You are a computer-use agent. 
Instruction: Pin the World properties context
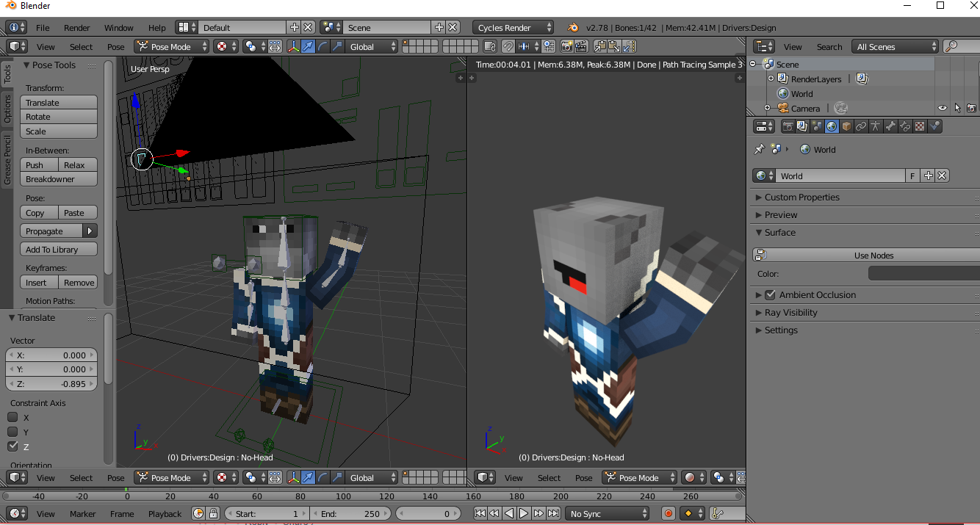click(760, 149)
